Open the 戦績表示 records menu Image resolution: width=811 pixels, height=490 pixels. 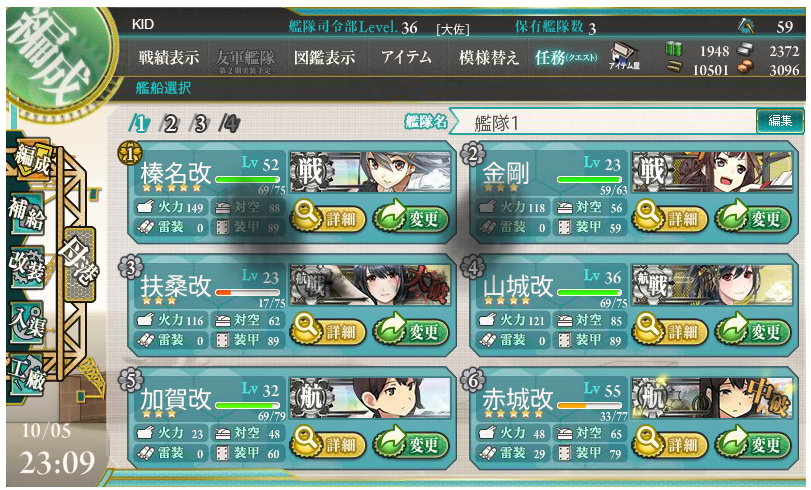pyautogui.click(x=169, y=57)
